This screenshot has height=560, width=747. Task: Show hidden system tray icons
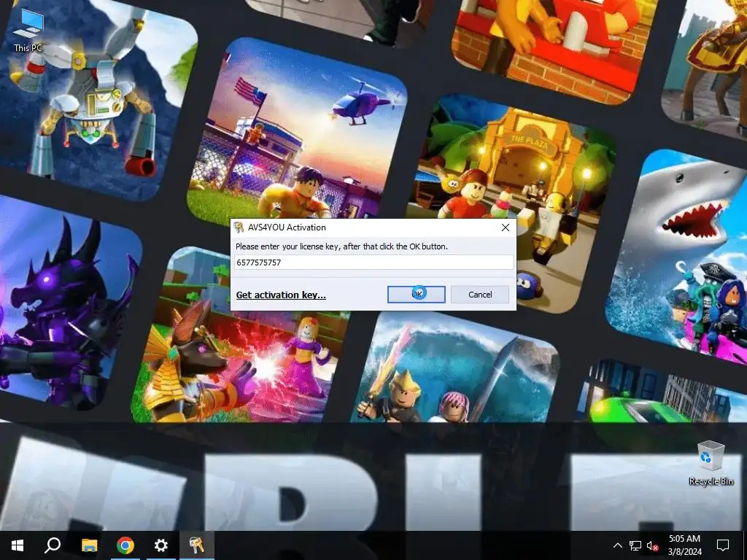click(617, 545)
